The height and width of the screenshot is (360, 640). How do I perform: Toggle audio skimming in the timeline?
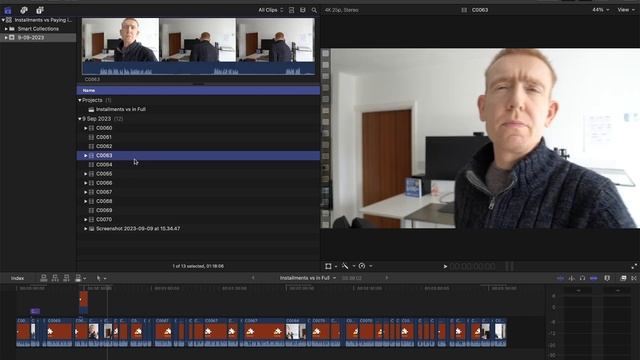click(571, 278)
